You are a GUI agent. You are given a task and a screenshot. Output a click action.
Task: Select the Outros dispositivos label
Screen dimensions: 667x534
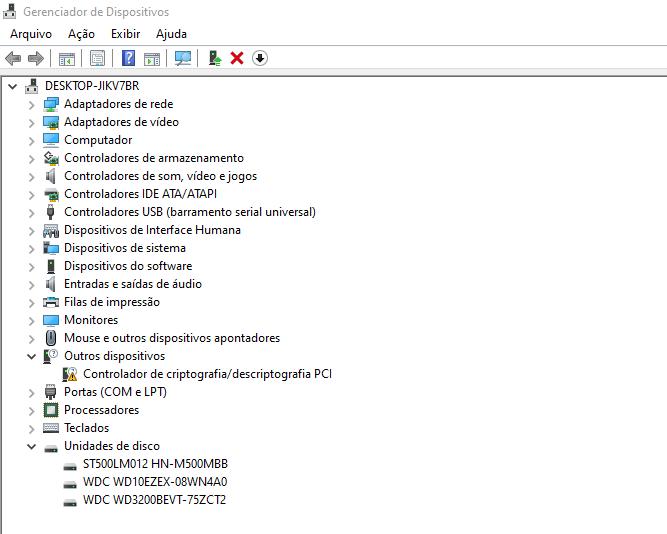(x=114, y=356)
